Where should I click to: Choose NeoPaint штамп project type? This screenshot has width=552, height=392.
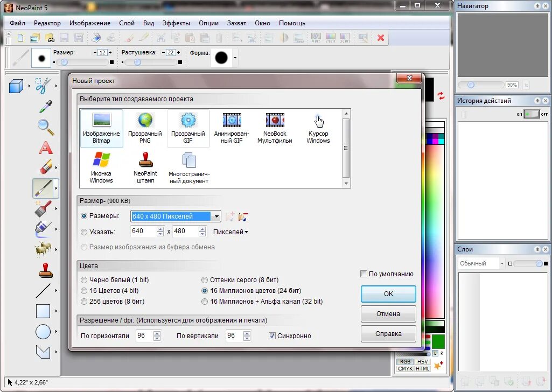(145, 167)
